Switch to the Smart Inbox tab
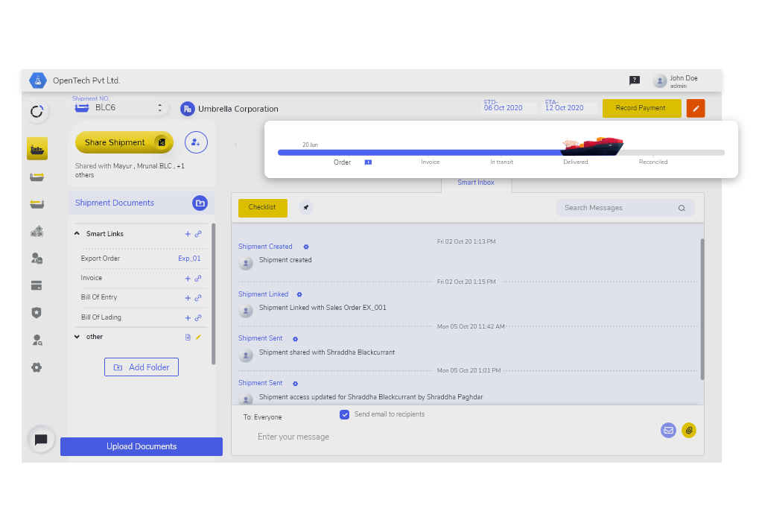The width and height of the screenshot is (759, 532). point(475,183)
